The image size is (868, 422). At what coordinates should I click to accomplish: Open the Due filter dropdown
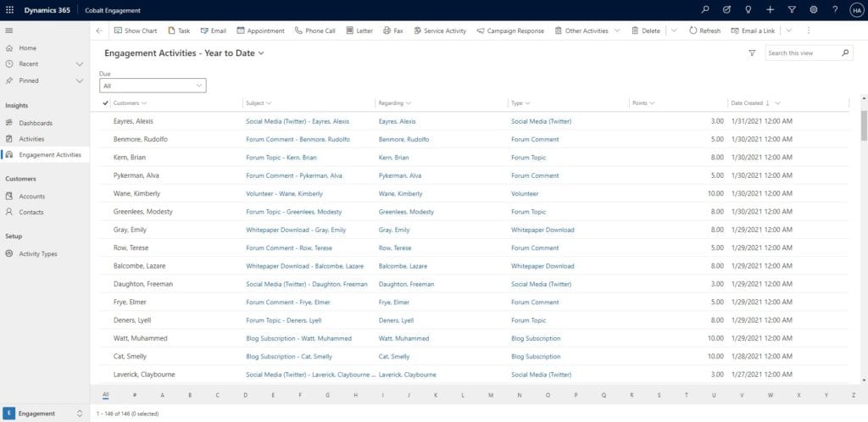point(153,86)
